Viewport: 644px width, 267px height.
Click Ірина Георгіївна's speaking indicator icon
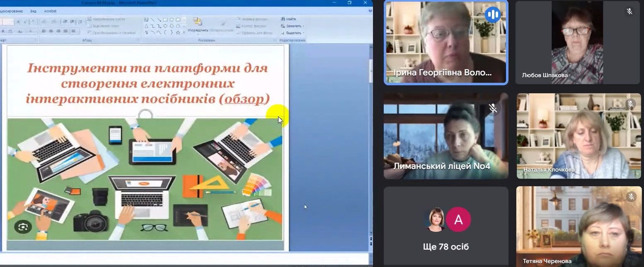pos(493,15)
